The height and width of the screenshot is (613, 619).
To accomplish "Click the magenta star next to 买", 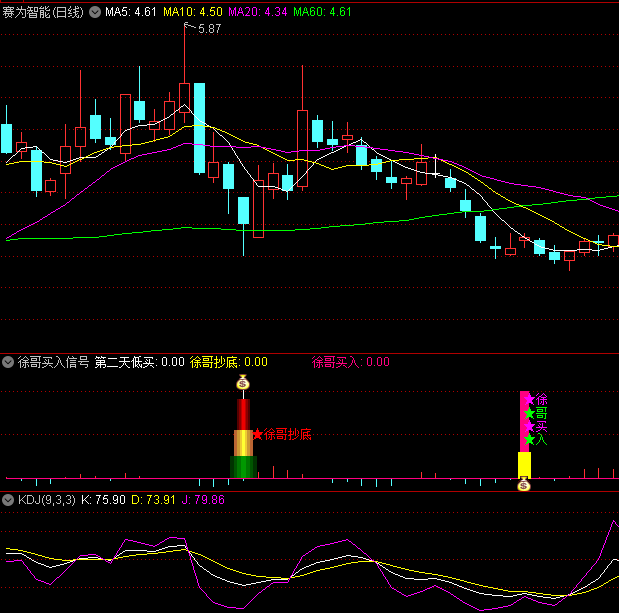I will tap(529, 426).
